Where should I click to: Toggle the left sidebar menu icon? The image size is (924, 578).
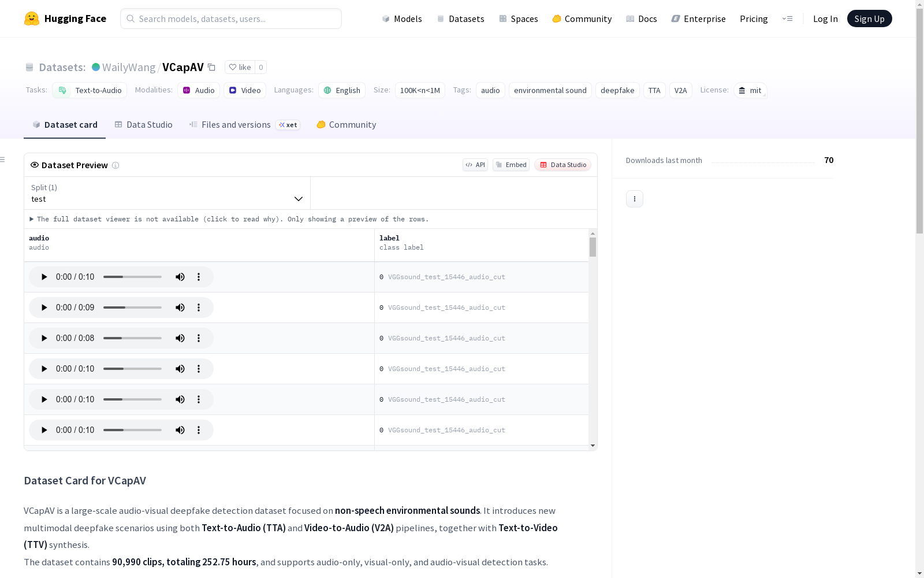(x=2, y=160)
